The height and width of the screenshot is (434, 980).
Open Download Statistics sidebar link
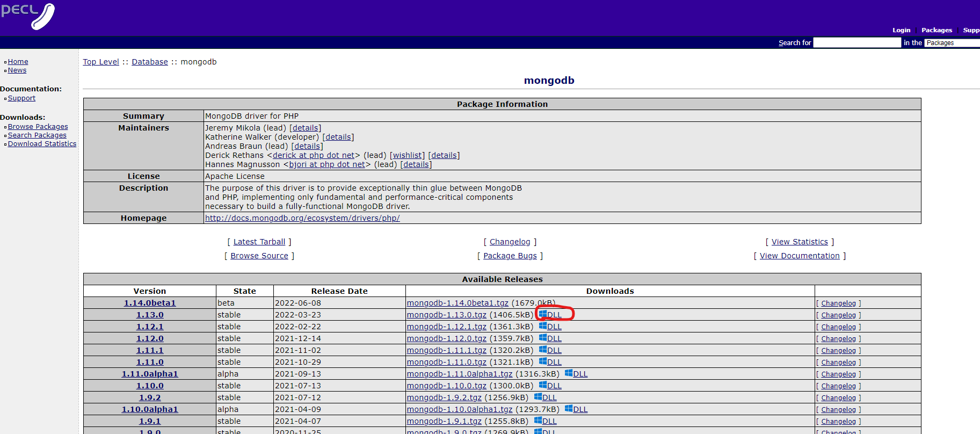click(x=42, y=144)
